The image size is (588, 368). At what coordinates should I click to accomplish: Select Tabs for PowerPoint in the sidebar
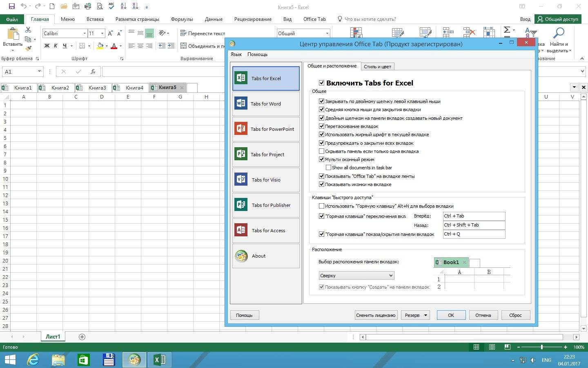tap(266, 129)
